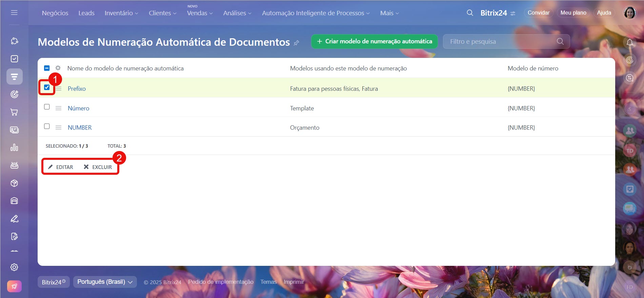Click the hamburger menu icon
Image resolution: width=644 pixels, height=298 pixels.
click(x=14, y=13)
